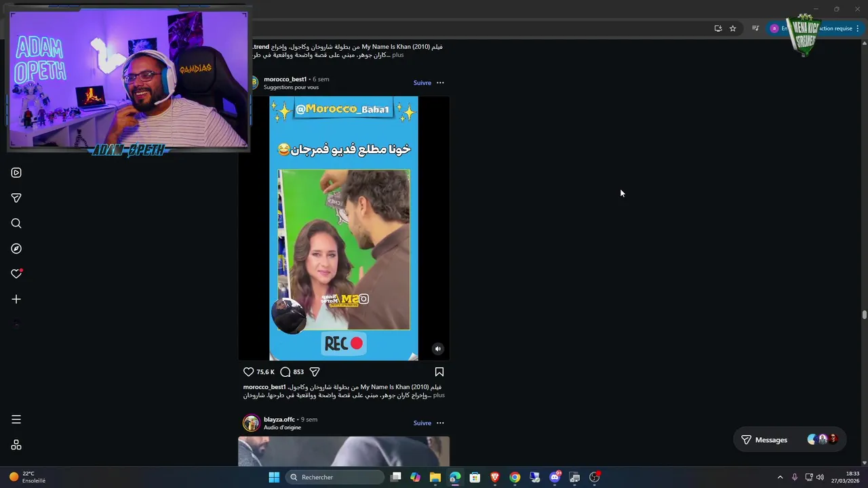Install app via address bar install icon
This screenshot has width=868, height=488.
coord(718,28)
